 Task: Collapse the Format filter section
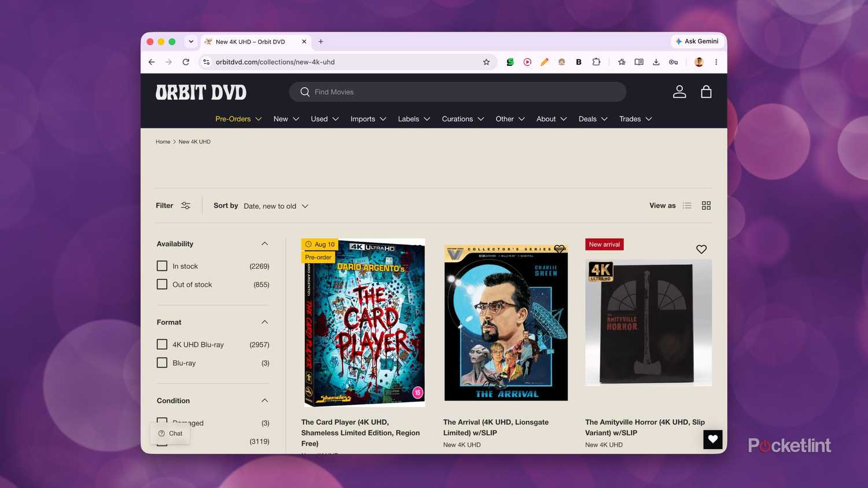264,322
